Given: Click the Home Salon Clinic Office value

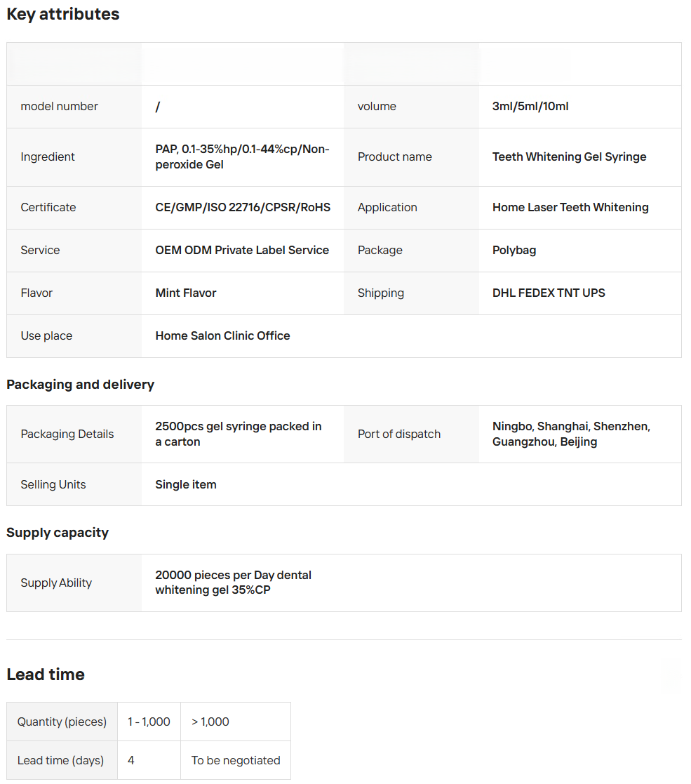Looking at the screenshot, I should 222,335.
